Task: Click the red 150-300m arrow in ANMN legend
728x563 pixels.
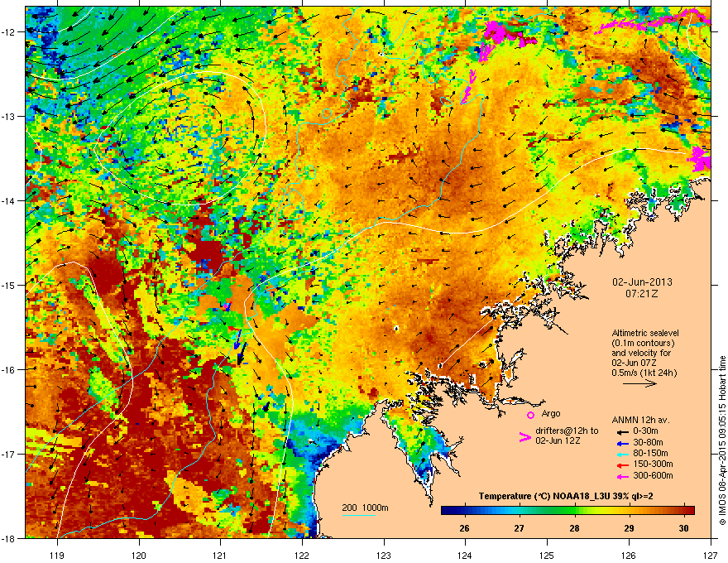Action: coord(622,465)
